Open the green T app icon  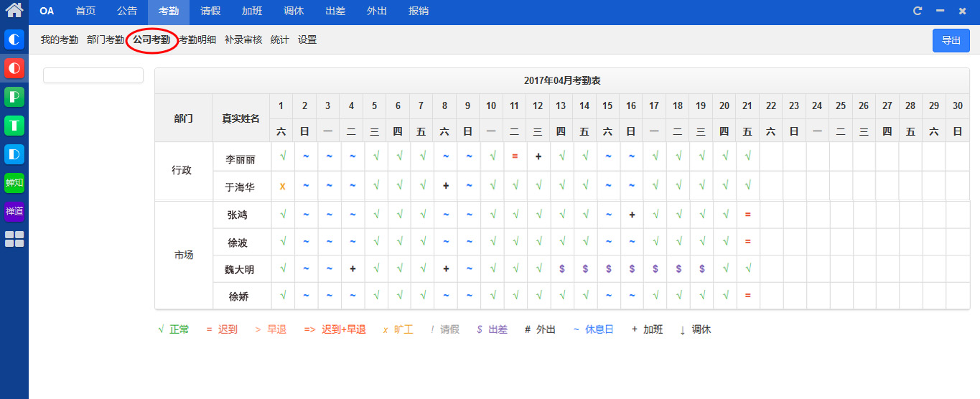coord(14,126)
